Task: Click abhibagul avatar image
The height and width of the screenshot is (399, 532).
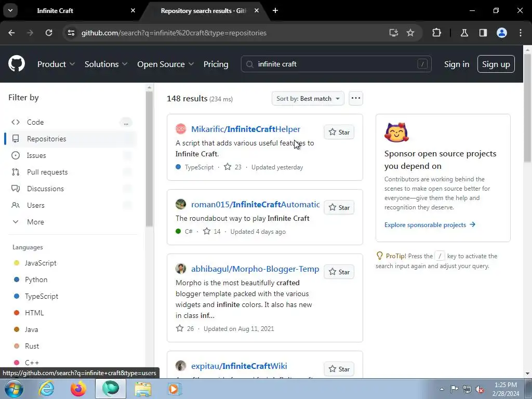Action: 181,269
